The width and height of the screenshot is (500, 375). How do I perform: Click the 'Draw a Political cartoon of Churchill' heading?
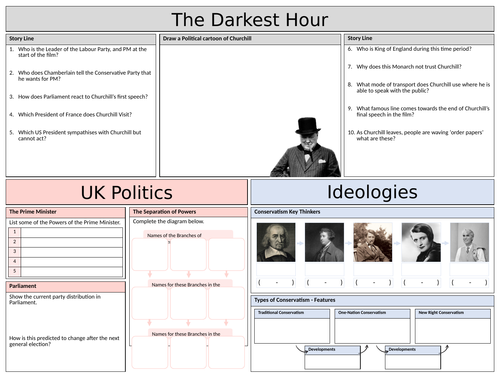[x=207, y=38]
